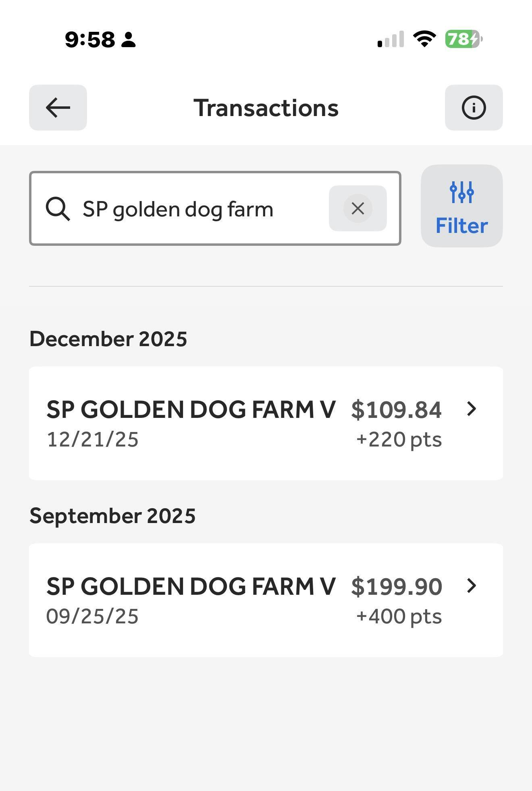
Task: Tap the battery indicator showing 78
Action: (463, 39)
